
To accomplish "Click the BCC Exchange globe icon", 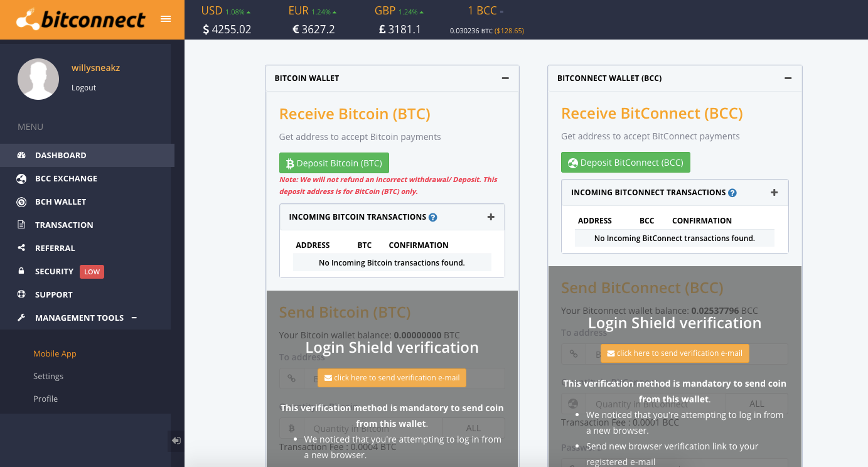I will [x=21, y=178].
